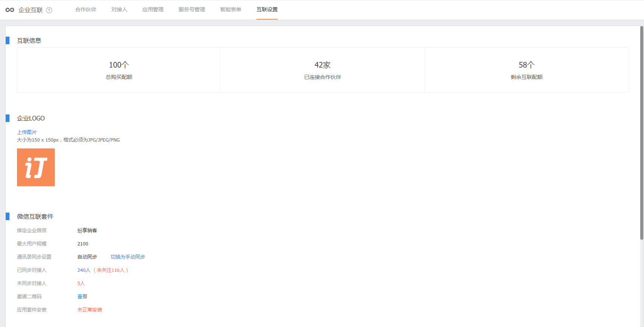Open the 5人 unsynced contacts link
This screenshot has height=327, width=644.
pos(81,283)
